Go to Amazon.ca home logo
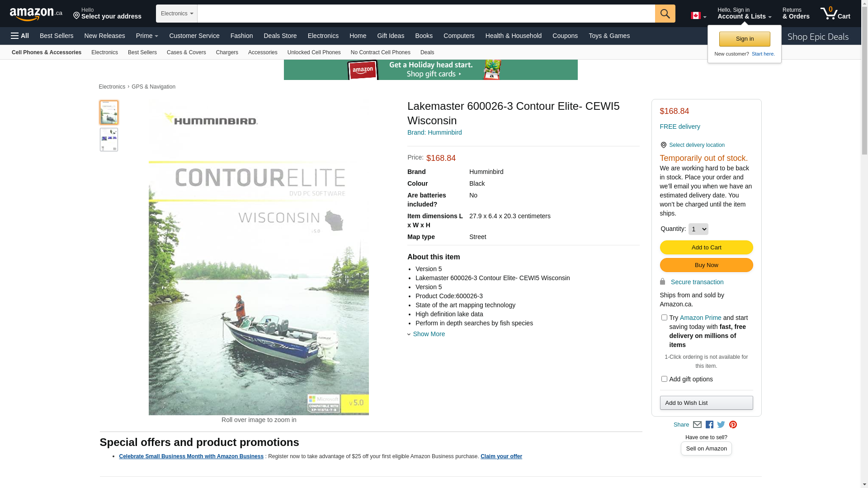Viewport: 868px width, 488px height. click(x=36, y=14)
